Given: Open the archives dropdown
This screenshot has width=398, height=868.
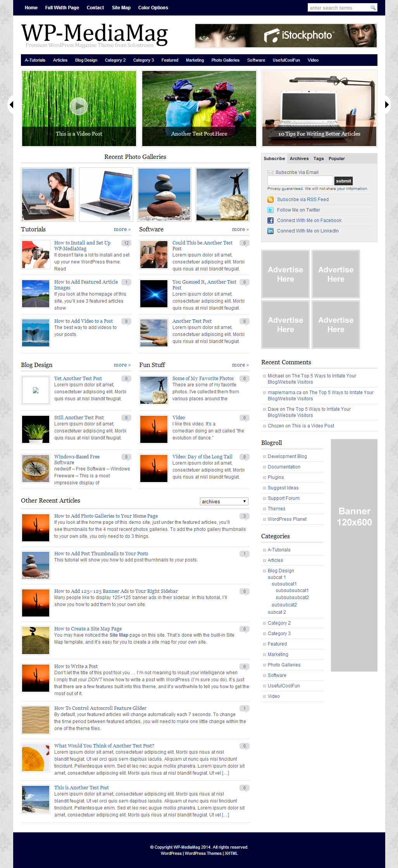Looking at the screenshot, I should click(224, 501).
